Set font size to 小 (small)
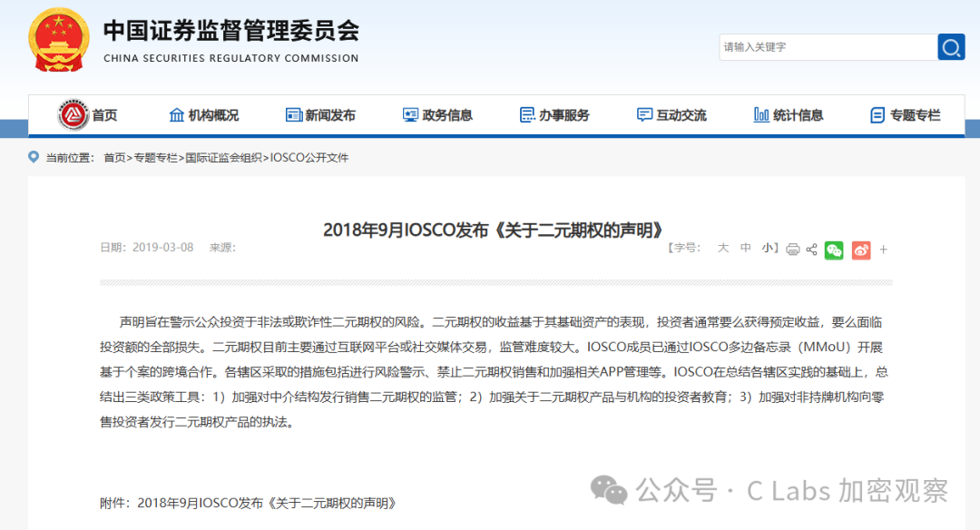 767,248
